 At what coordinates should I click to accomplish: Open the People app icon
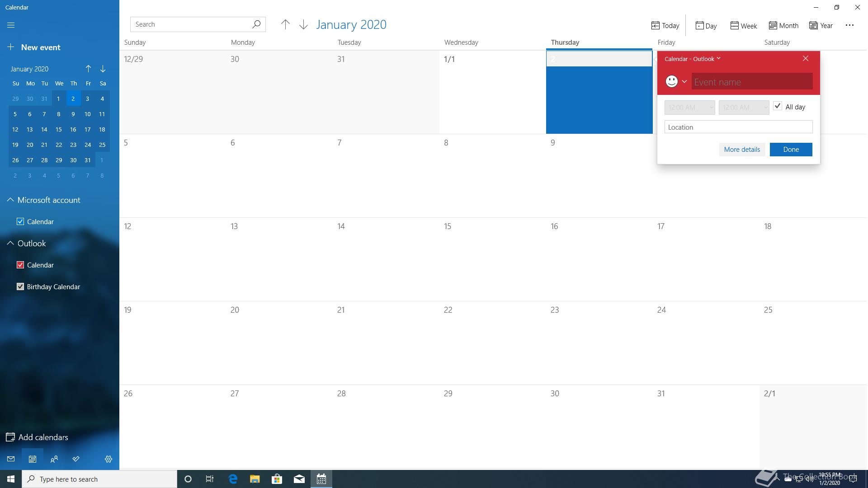click(54, 459)
